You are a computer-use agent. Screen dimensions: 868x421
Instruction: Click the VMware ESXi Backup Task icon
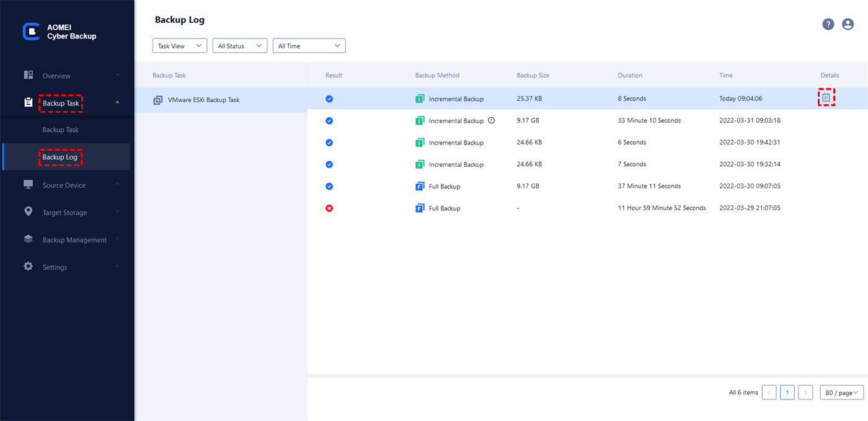pyautogui.click(x=158, y=100)
